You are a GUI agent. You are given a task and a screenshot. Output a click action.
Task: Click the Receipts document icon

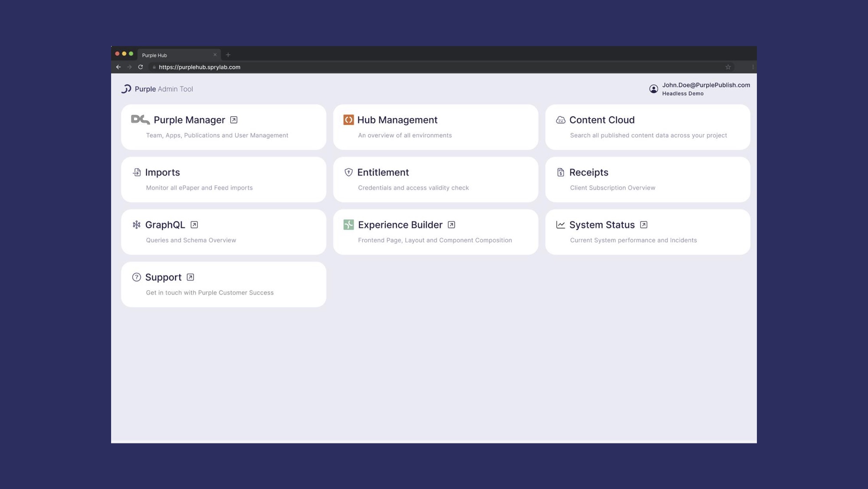pyautogui.click(x=560, y=172)
